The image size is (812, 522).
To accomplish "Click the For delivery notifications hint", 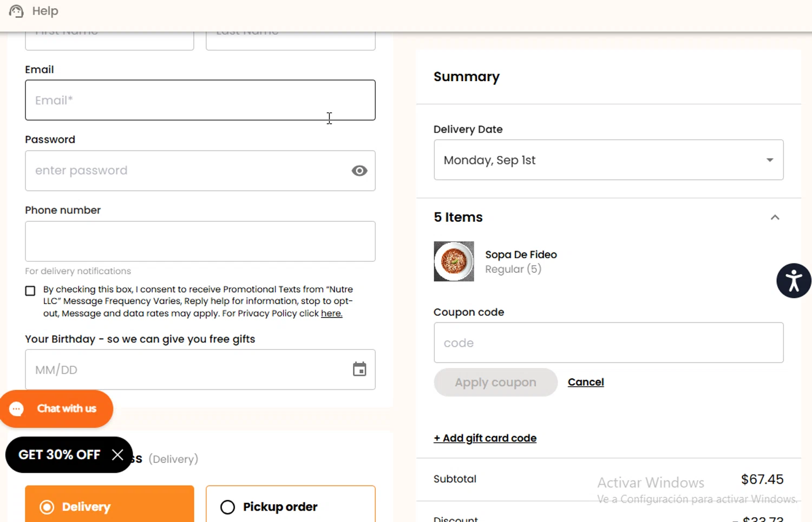I will pyautogui.click(x=78, y=271).
